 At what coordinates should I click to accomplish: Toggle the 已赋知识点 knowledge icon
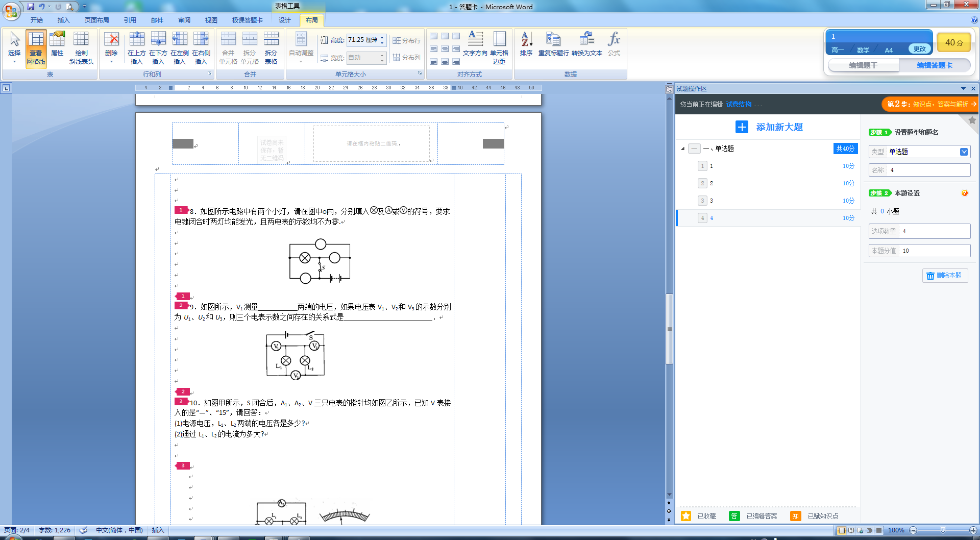pyautogui.click(x=795, y=516)
